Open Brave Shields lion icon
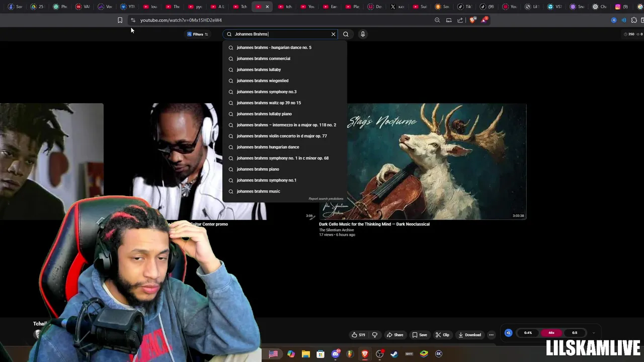Image resolution: width=644 pixels, height=362 pixels. (472, 20)
